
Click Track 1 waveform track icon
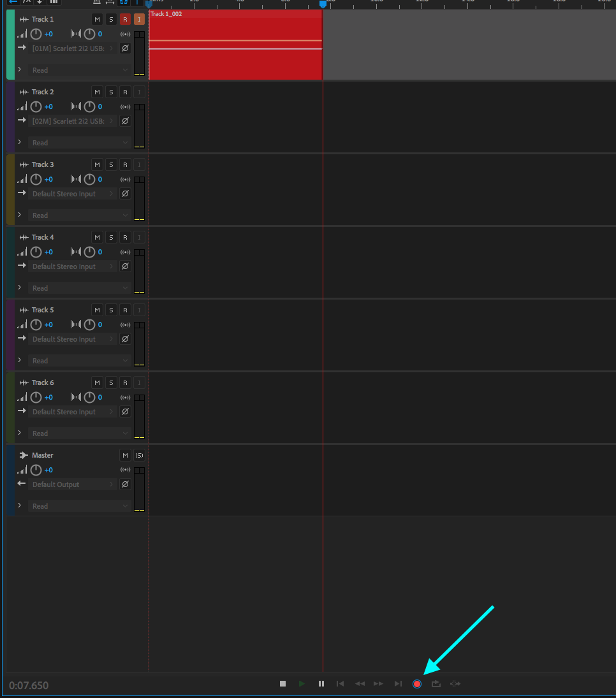(x=24, y=20)
